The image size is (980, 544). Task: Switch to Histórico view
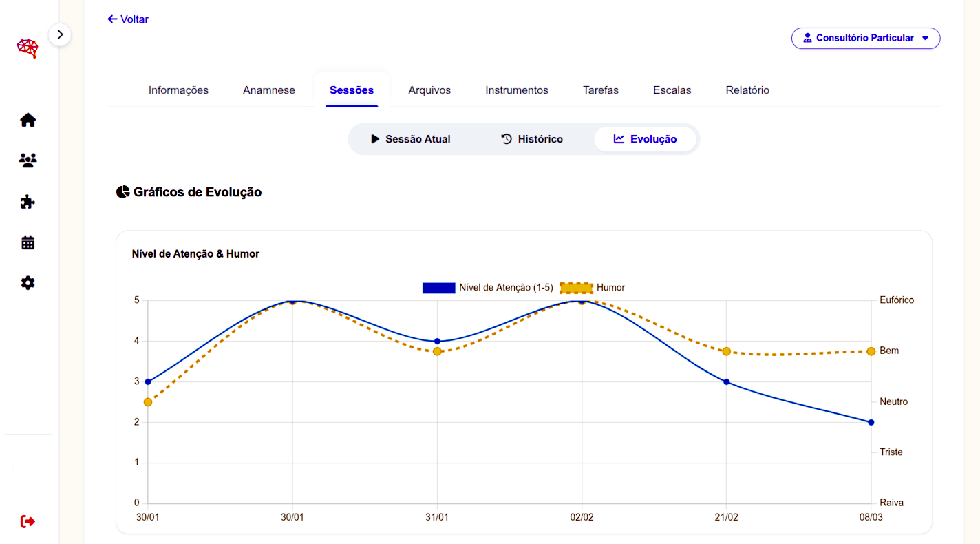531,139
